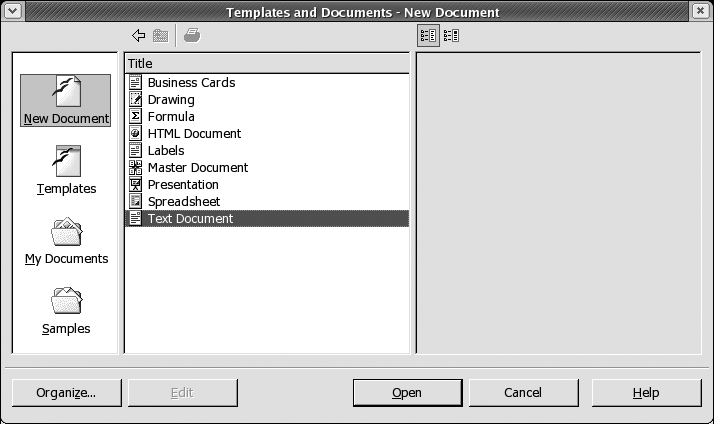The image size is (714, 424).
Task: Click the Back arrow toolbar icon
Action: 138,36
